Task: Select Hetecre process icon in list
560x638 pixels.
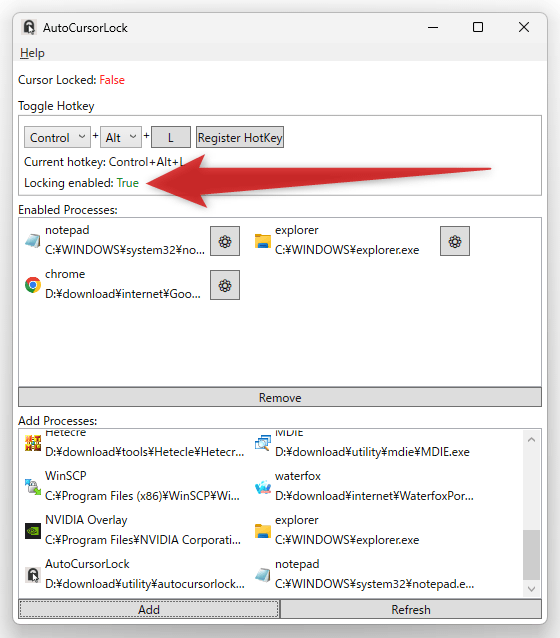Action: [33, 443]
